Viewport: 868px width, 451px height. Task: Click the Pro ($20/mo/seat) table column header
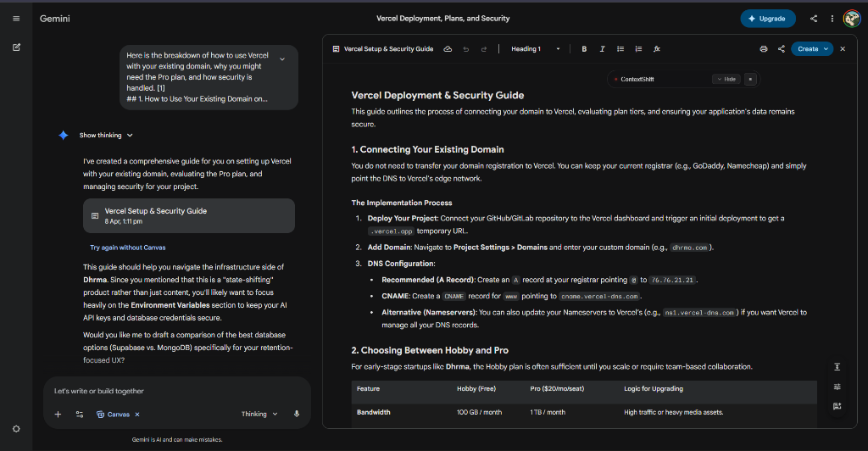[x=557, y=388]
